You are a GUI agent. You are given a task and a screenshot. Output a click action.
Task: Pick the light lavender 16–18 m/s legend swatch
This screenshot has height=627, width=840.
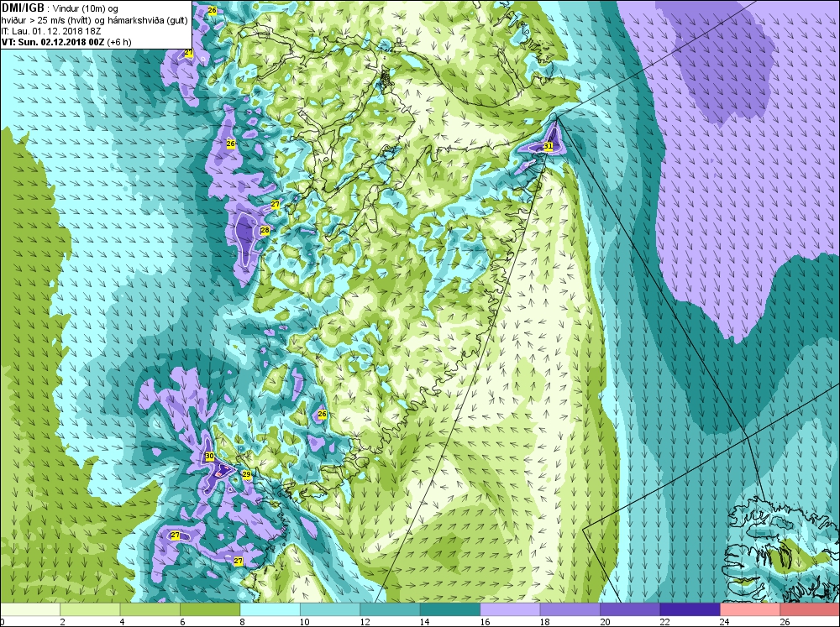tap(510, 609)
